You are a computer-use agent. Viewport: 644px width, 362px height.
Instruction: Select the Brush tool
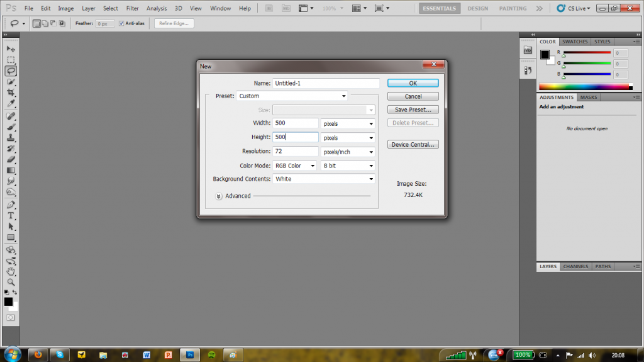coord(11,127)
